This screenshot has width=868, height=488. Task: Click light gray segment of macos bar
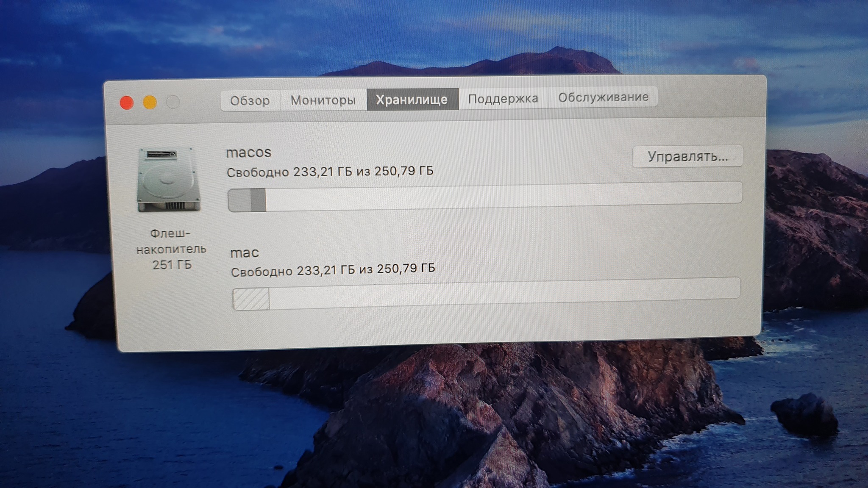(x=240, y=200)
